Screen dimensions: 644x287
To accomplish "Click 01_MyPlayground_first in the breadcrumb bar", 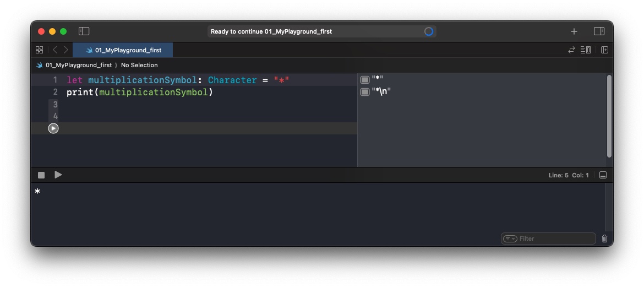I will (x=79, y=65).
